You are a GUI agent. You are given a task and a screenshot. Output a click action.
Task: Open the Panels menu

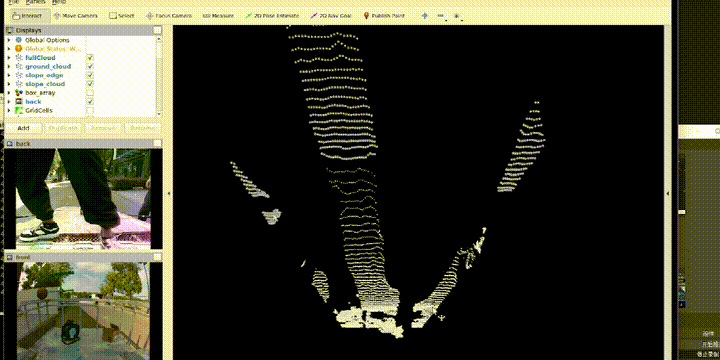click(x=35, y=2)
